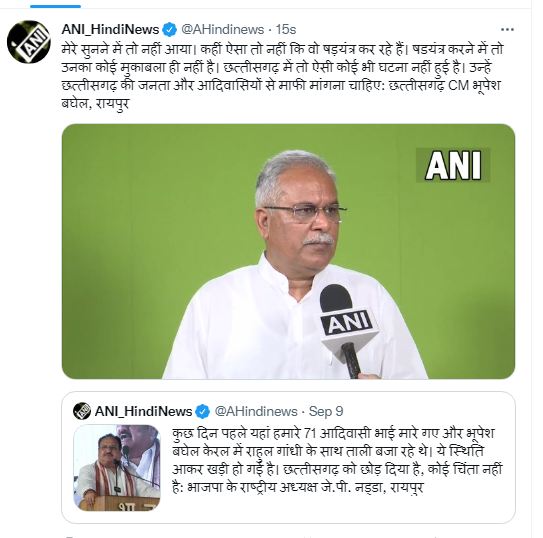Click the large ANI profile avatar

(28, 42)
